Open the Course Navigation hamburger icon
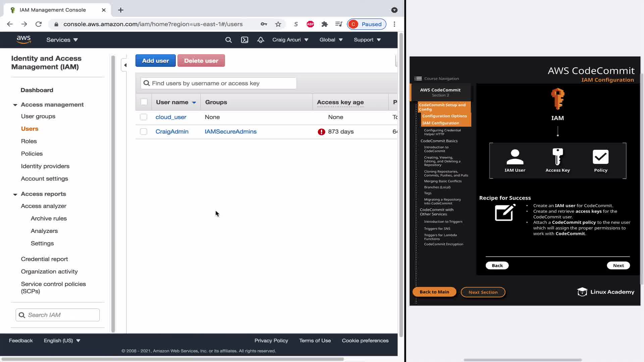The height and width of the screenshot is (362, 644). [418, 78]
